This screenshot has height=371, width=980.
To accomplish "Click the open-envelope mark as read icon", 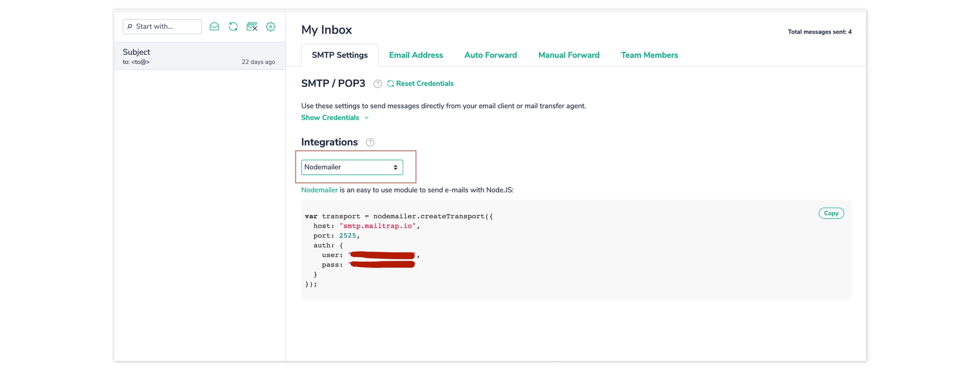I will coord(214,27).
